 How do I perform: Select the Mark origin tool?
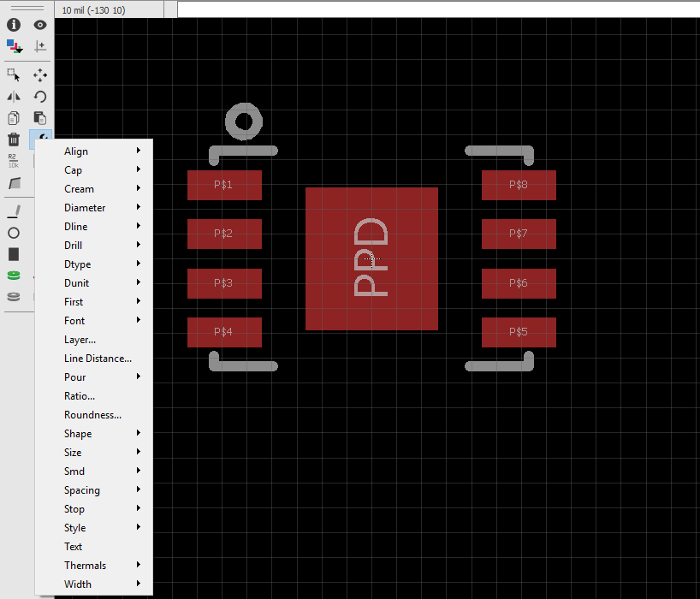pyautogui.click(x=39, y=45)
